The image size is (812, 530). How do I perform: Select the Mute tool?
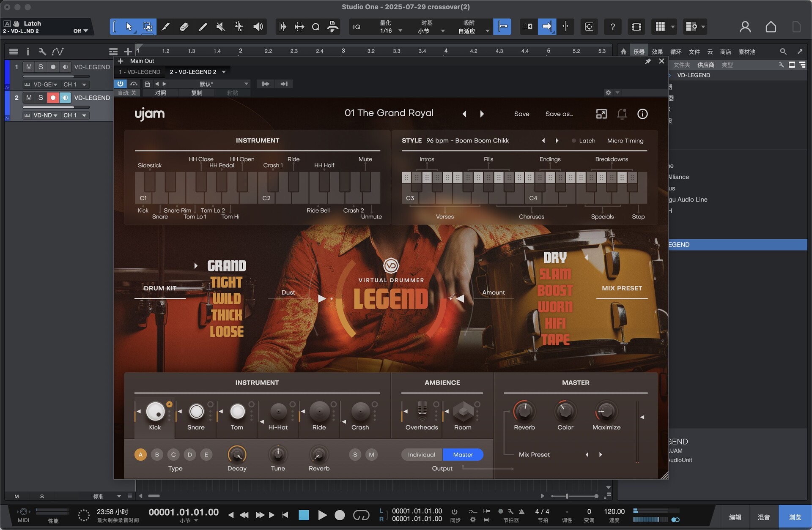(x=220, y=27)
